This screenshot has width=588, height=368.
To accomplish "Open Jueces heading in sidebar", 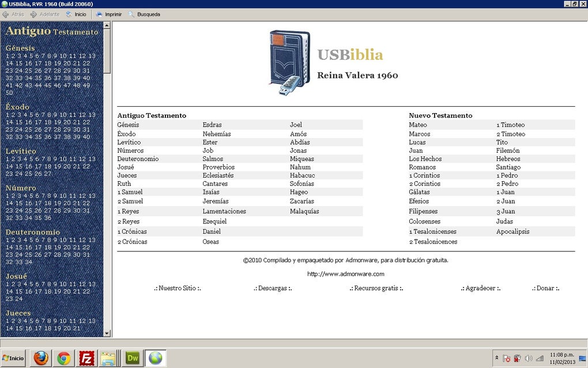I will 18,313.
